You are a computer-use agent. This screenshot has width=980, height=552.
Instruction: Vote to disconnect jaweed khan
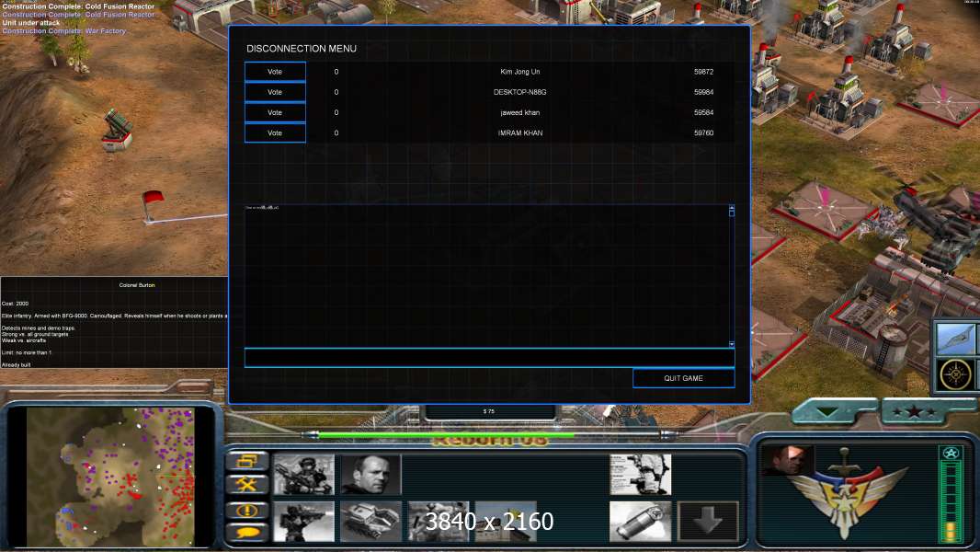pyautogui.click(x=275, y=112)
